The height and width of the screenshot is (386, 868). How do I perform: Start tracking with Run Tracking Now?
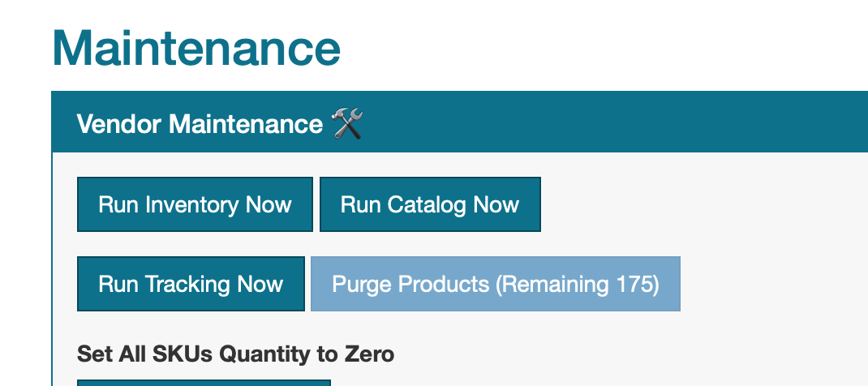pos(191,284)
